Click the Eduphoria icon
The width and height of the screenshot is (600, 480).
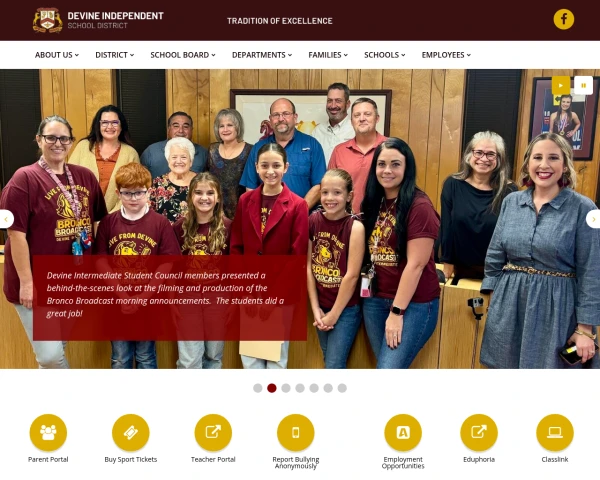pyautogui.click(x=479, y=432)
